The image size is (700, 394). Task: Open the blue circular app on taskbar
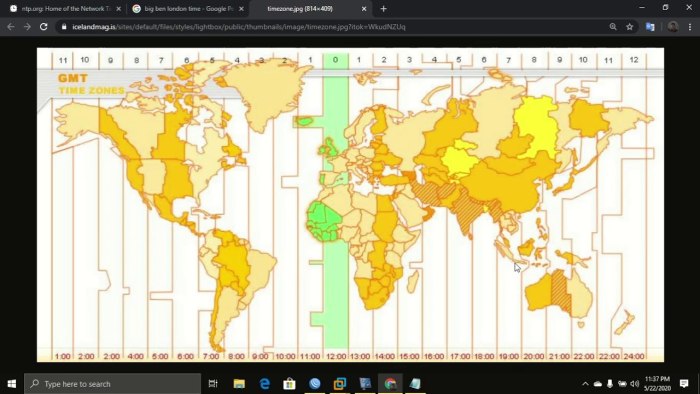tap(315, 384)
